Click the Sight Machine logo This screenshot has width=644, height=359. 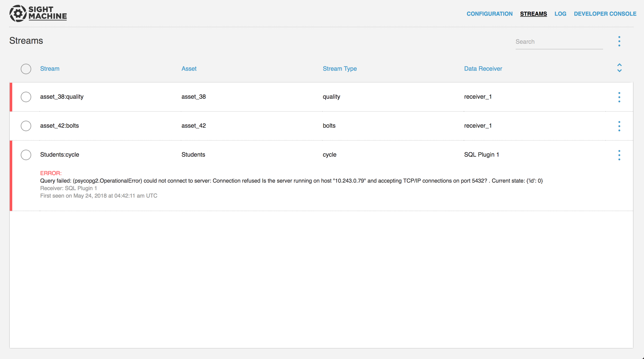(37, 13)
